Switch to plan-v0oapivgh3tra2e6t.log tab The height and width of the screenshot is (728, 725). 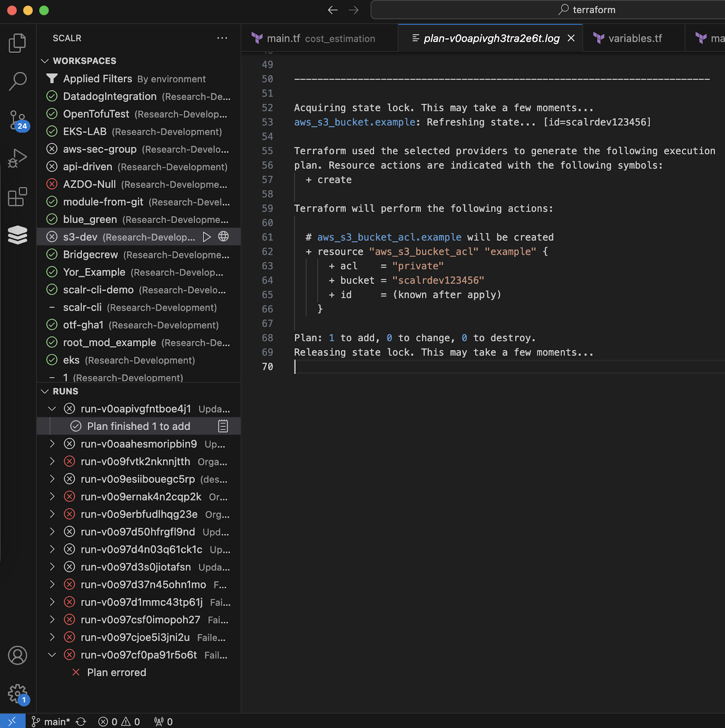pos(491,38)
